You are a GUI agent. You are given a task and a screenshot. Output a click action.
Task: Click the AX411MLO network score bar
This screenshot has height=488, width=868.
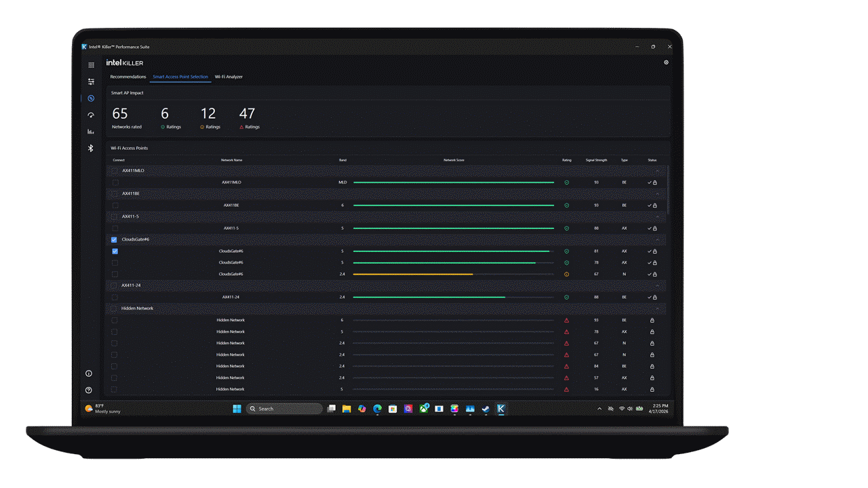pyautogui.click(x=454, y=182)
